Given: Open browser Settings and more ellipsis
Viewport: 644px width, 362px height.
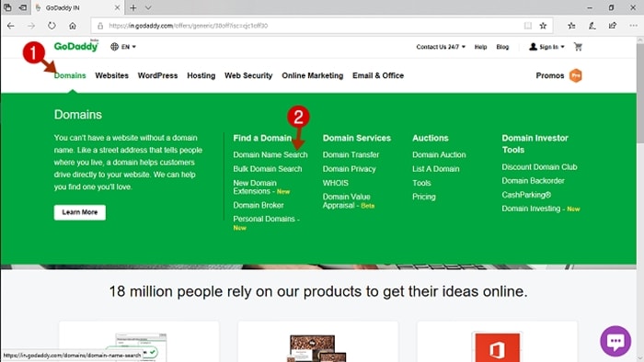Looking at the screenshot, I should point(633,26).
